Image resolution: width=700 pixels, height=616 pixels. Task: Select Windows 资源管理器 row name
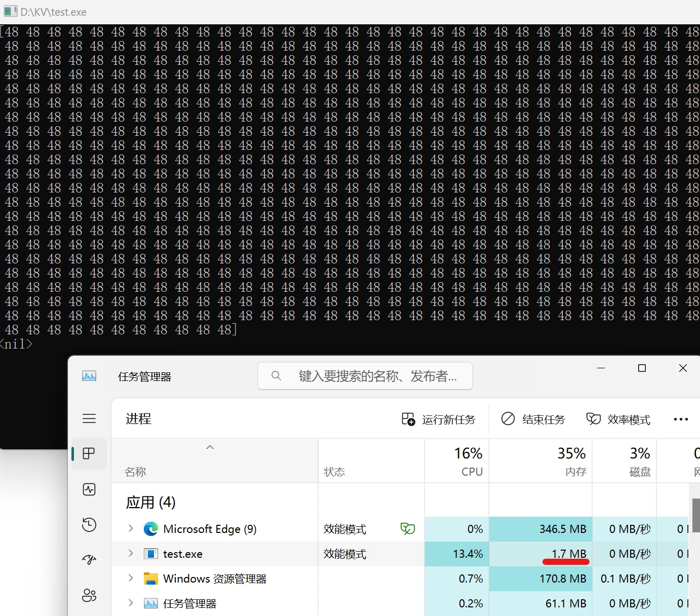click(x=215, y=579)
